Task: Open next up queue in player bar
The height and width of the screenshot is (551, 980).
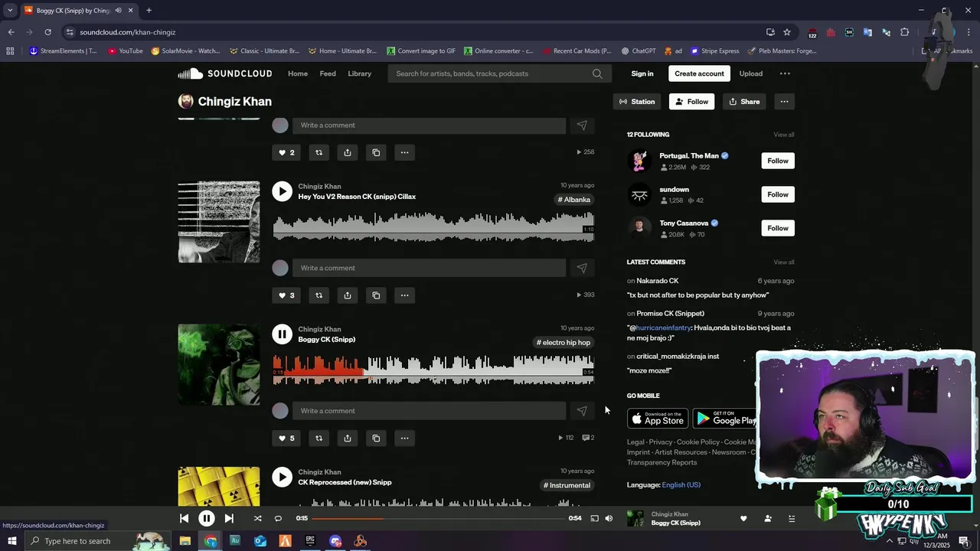Action: tap(792, 519)
